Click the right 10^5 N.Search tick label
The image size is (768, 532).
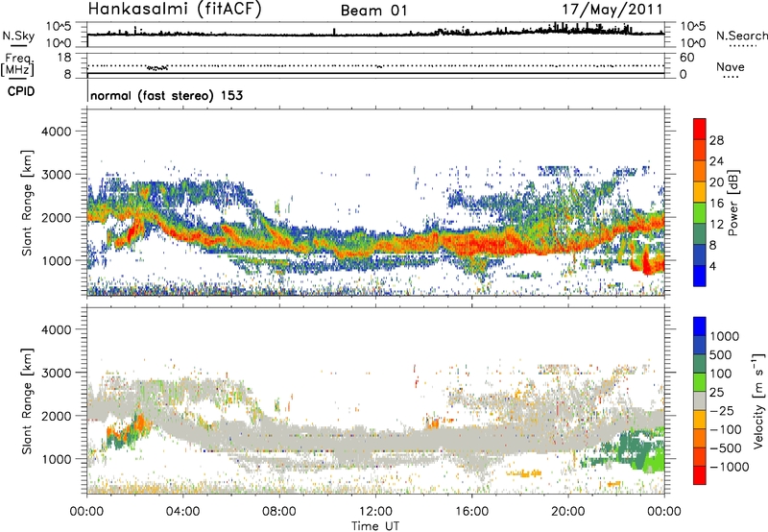(x=693, y=26)
